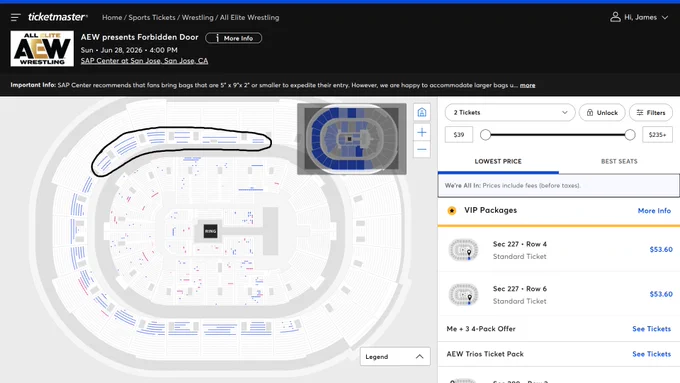Switch to the Best Seats tab

[619, 161]
